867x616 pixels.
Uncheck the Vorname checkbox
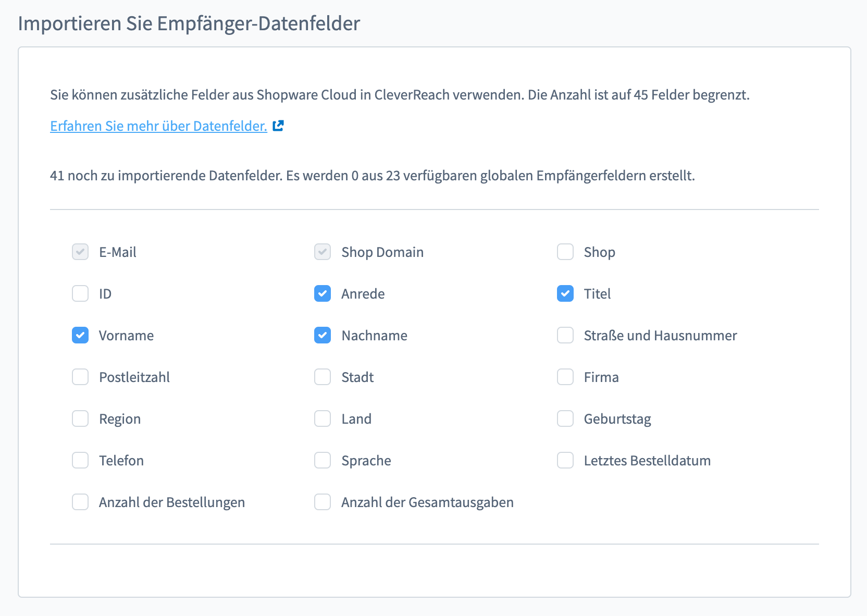click(80, 335)
